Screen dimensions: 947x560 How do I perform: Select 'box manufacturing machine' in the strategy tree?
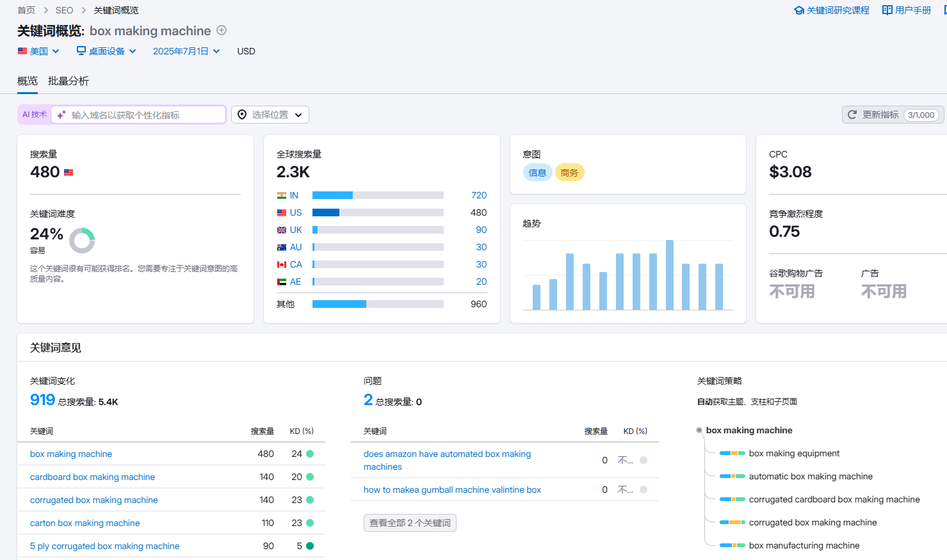(x=804, y=545)
